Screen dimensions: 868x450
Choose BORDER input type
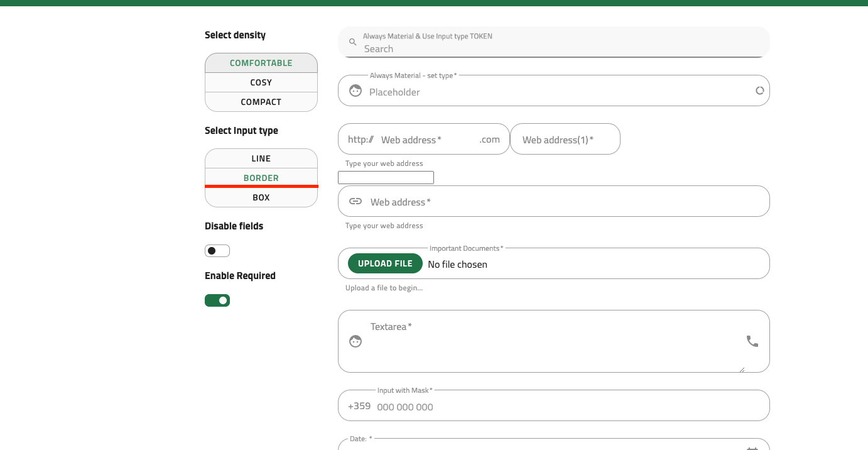point(261,178)
